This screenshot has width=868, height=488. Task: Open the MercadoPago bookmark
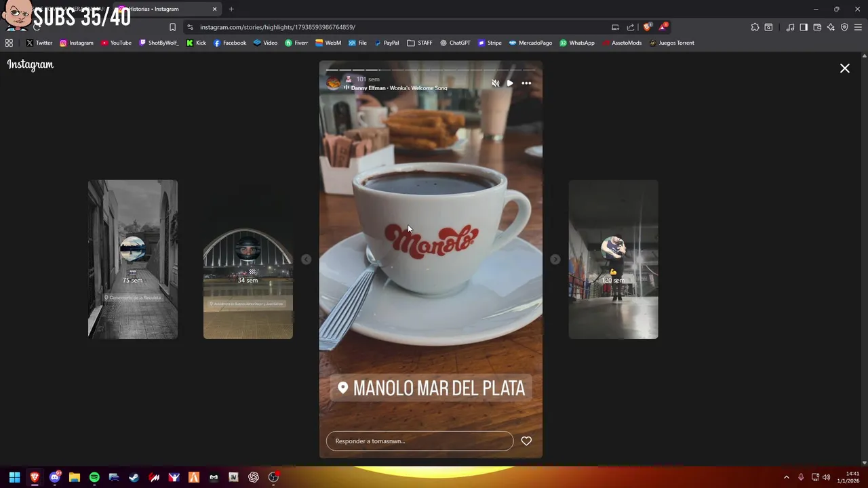tap(530, 43)
